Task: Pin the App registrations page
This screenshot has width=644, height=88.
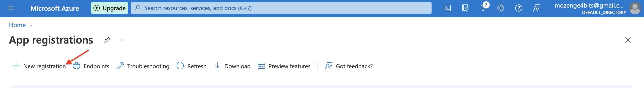Action: pyautogui.click(x=107, y=40)
